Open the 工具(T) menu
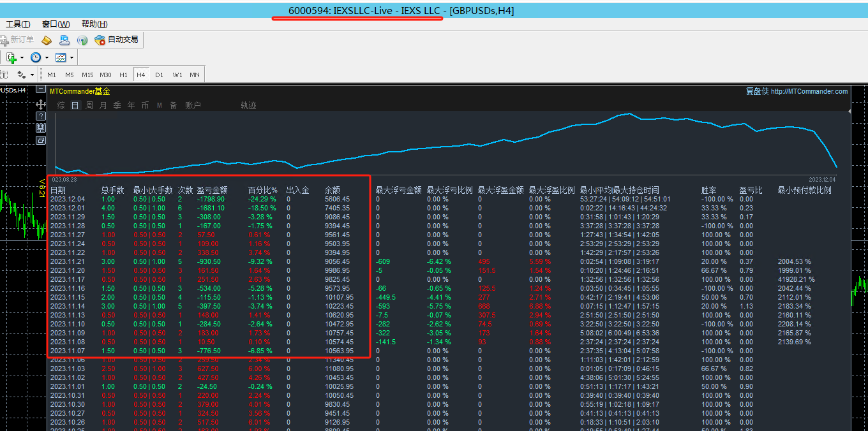 pyautogui.click(x=18, y=24)
